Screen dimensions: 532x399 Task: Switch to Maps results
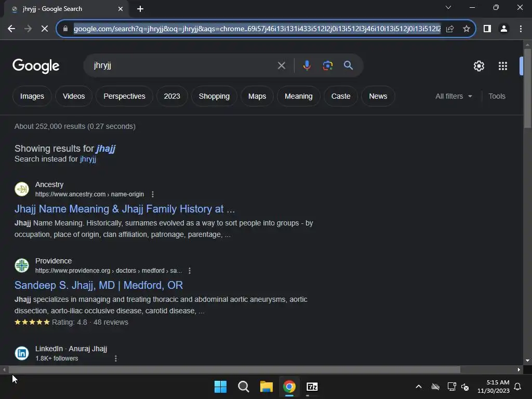pyautogui.click(x=257, y=96)
